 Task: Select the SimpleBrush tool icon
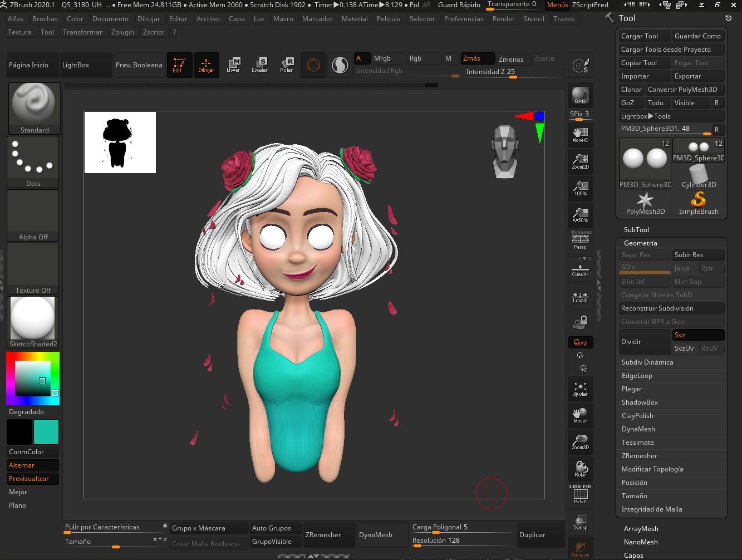click(x=699, y=203)
